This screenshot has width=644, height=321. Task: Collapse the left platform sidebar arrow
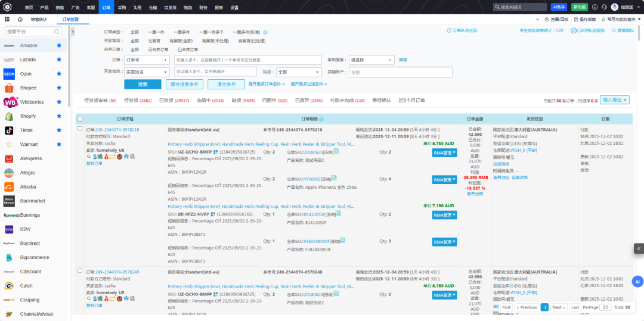pyautogui.click(x=72, y=31)
